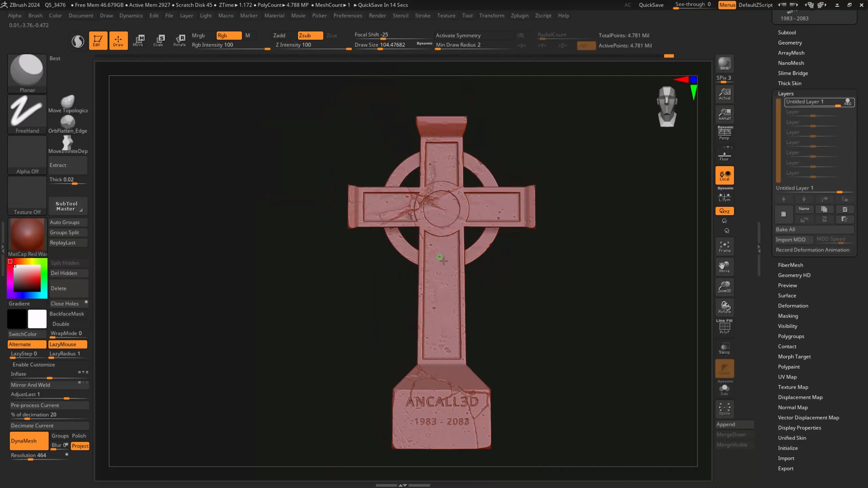
Task: Collapse the Layers section
Action: coord(785,94)
